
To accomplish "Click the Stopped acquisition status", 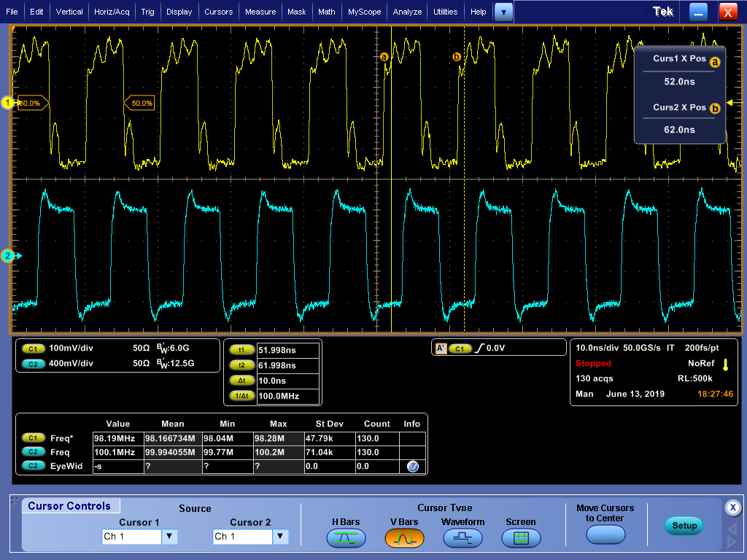I will tap(593, 363).
